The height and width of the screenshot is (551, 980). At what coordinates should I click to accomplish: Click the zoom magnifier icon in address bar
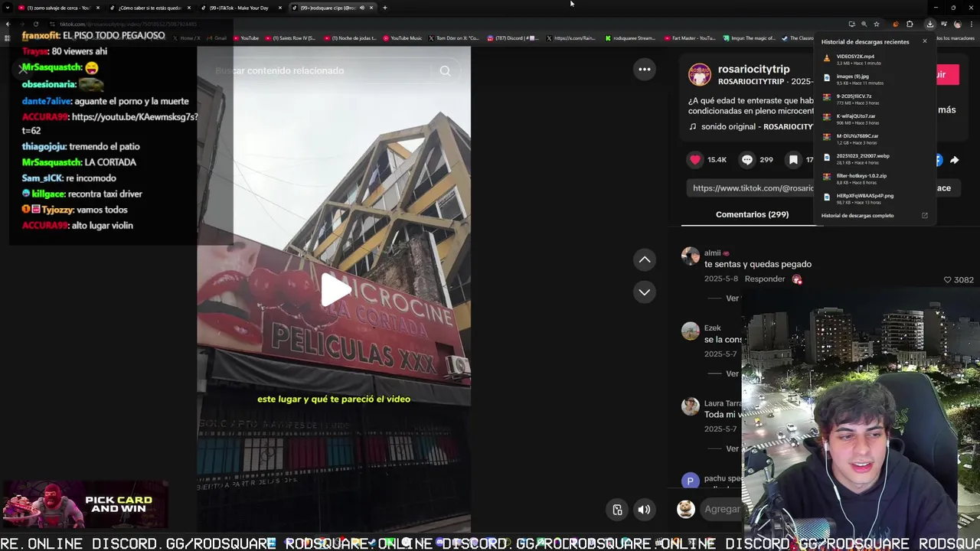(864, 24)
